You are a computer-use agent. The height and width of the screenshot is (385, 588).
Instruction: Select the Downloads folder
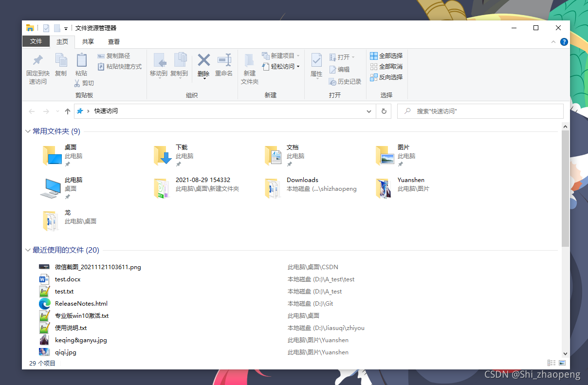(312, 188)
